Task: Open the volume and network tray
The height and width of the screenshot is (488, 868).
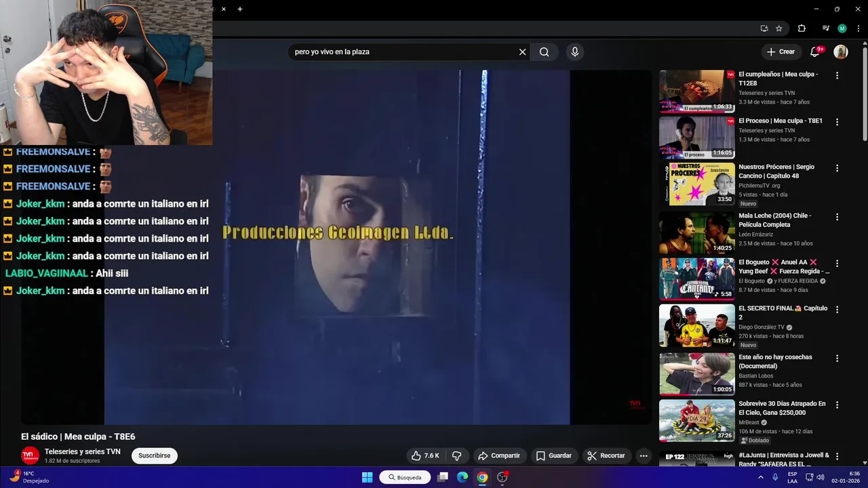Action: coord(815,477)
